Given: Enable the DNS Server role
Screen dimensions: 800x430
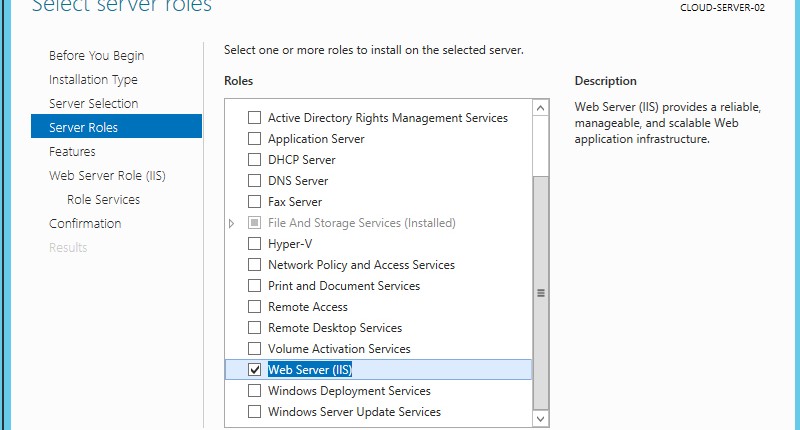Looking at the screenshot, I should pyautogui.click(x=254, y=181).
